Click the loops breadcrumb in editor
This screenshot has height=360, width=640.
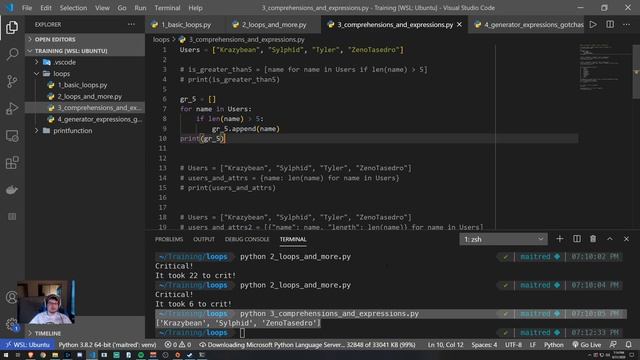pyautogui.click(x=161, y=40)
